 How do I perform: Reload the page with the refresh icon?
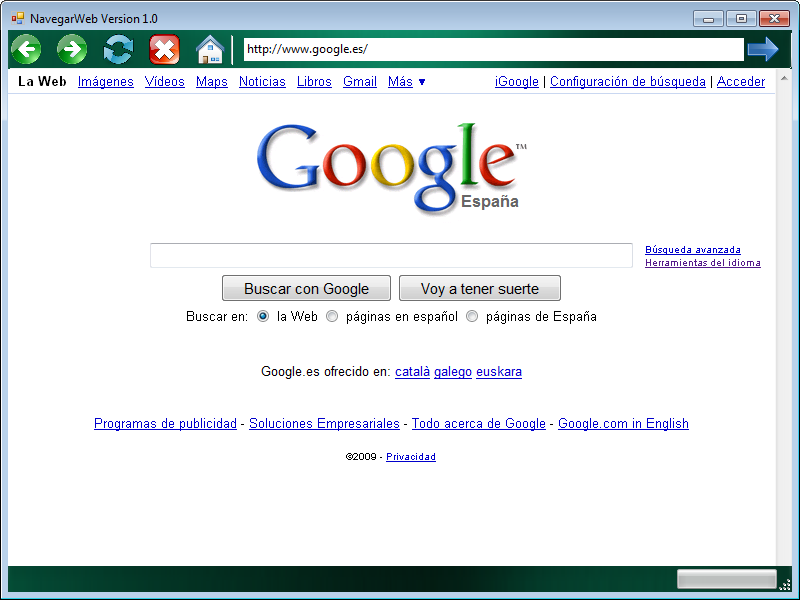(118, 49)
